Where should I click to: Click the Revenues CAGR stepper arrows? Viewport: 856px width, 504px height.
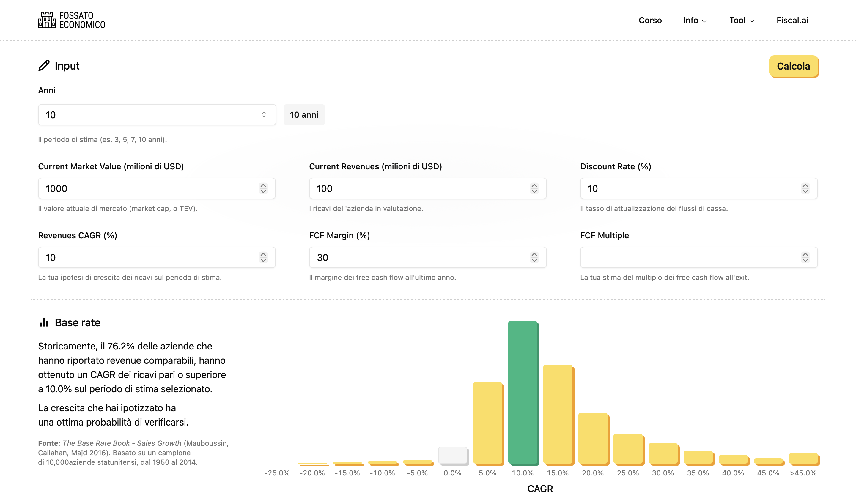point(263,257)
